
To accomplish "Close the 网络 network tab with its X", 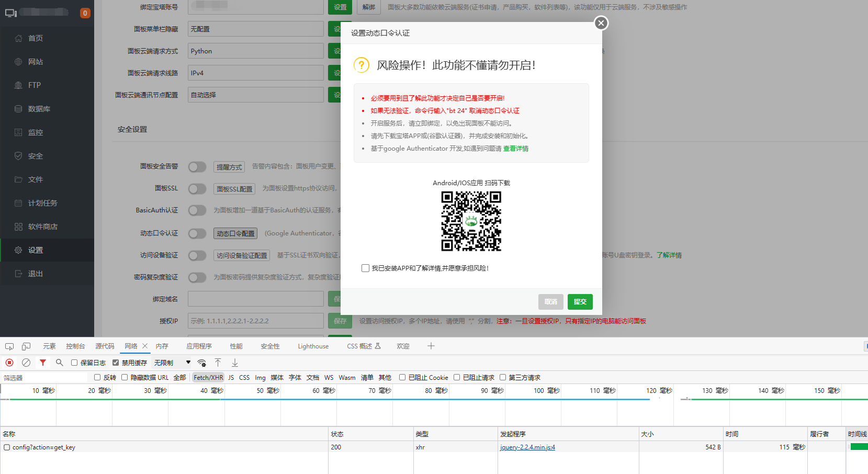I will (x=145, y=346).
